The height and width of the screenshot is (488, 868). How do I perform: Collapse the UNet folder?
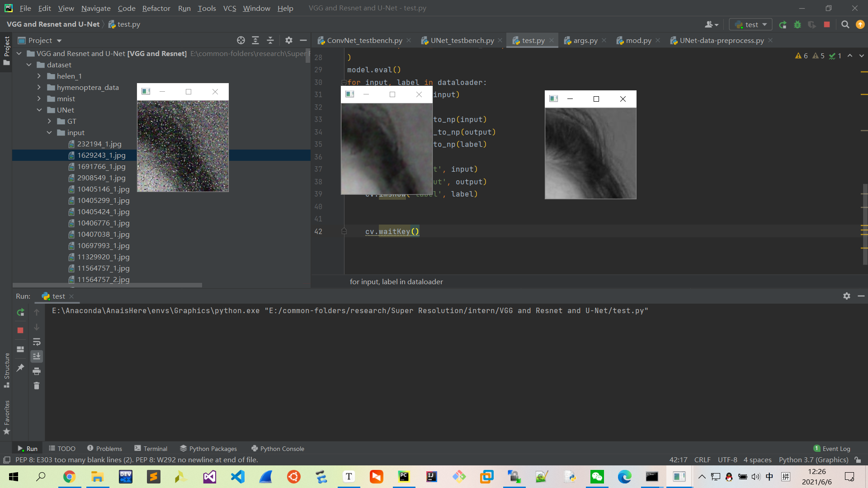[x=39, y=110]
